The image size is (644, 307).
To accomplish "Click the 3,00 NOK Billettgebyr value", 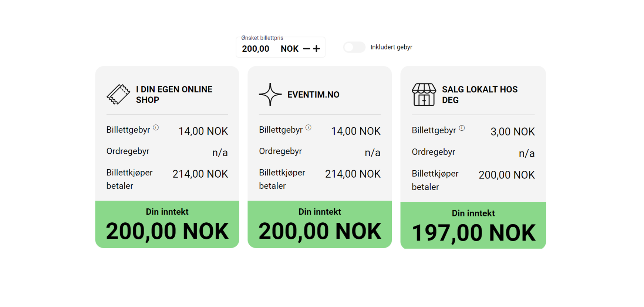I will 512,132.
